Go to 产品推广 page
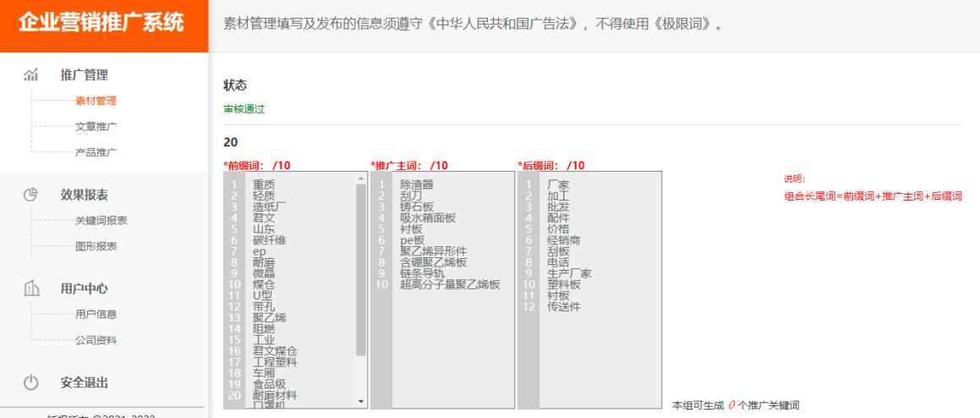 [96, 152]
